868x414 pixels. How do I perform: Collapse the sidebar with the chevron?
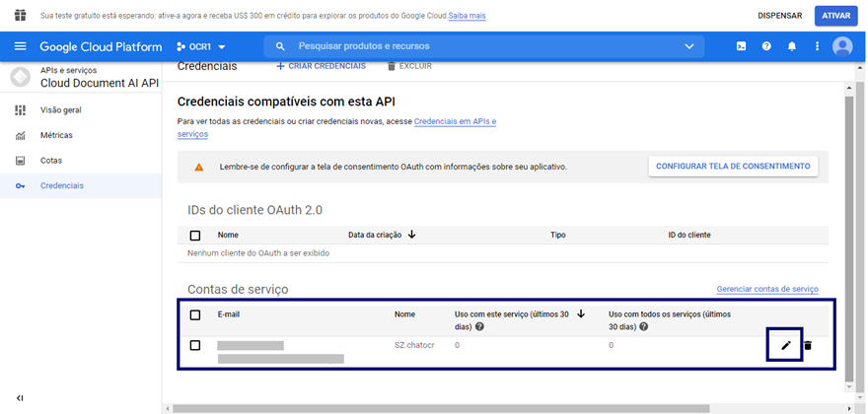coord(20,398)
